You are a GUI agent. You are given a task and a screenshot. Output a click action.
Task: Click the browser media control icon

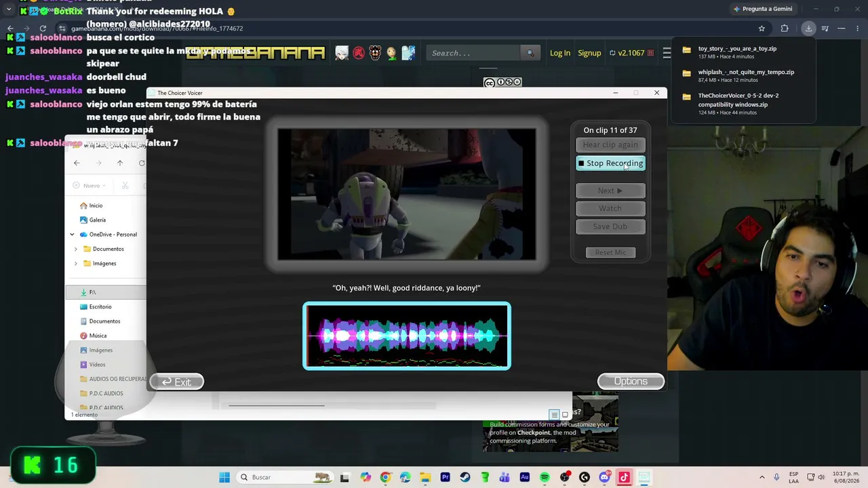click(x=825, y=28)
